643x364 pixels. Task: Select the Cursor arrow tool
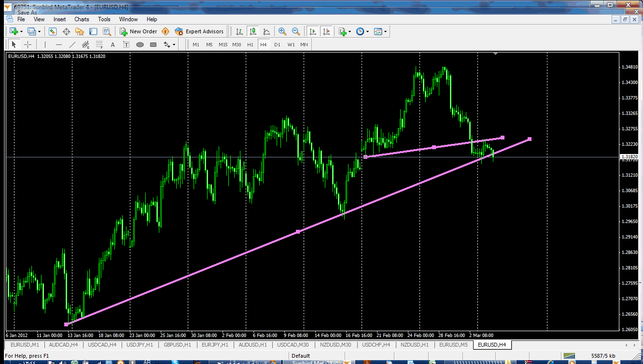point(14,44)
